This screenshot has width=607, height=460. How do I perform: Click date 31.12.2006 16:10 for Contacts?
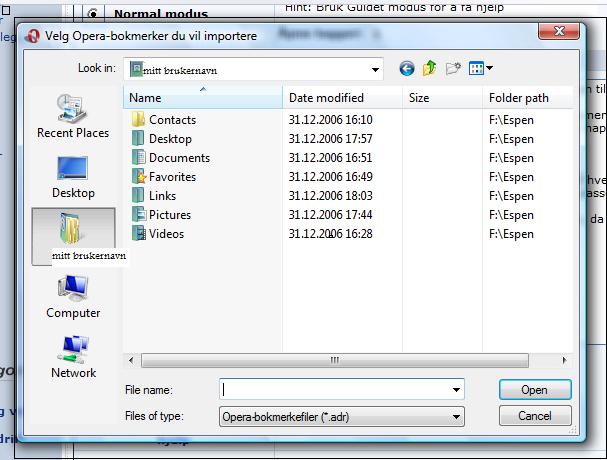pos(330,120)
